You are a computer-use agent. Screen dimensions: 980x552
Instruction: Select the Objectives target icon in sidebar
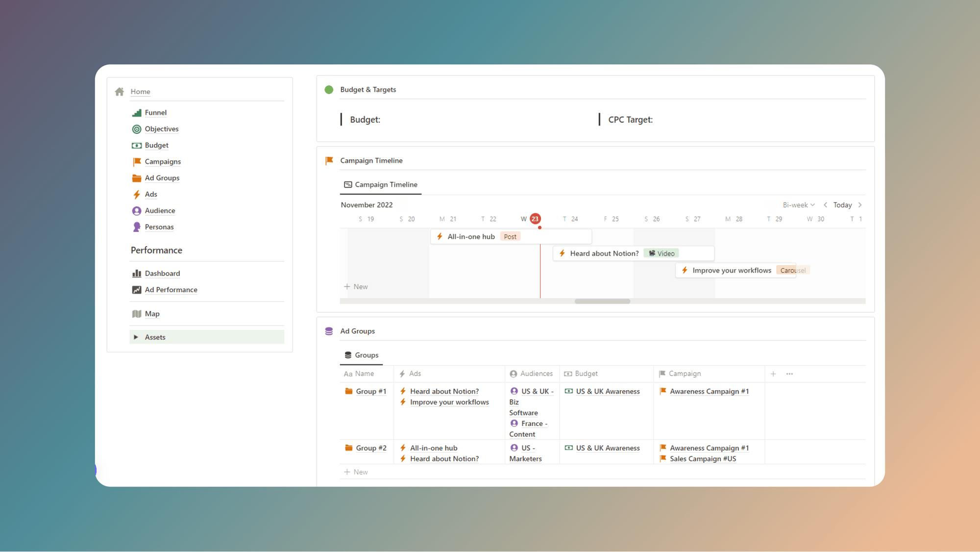[x=137, y=128]
